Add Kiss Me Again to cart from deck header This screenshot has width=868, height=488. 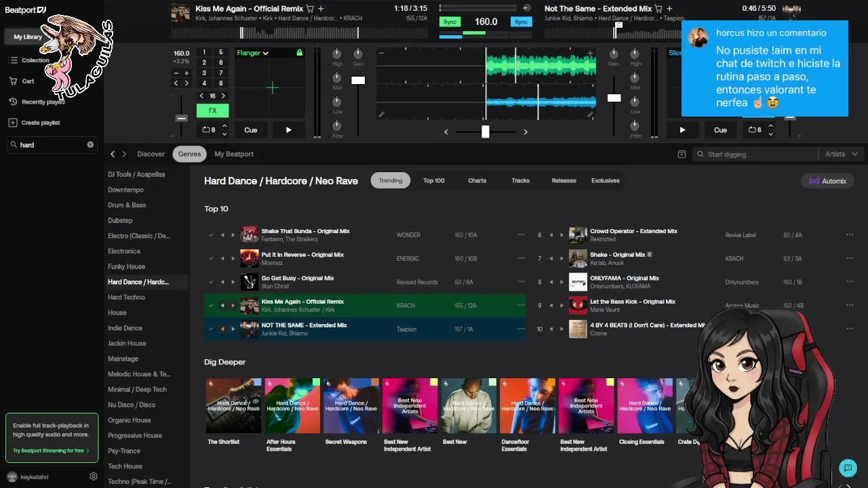310,9
